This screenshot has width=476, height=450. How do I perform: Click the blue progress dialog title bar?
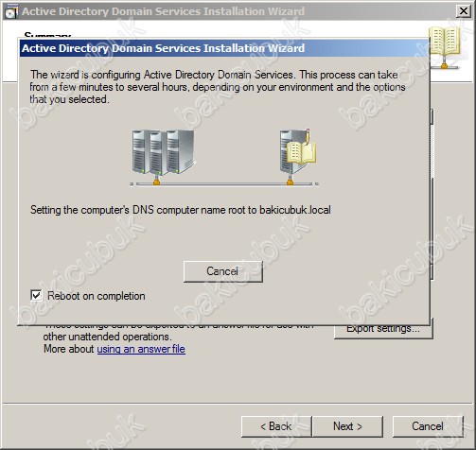pyautogui.click(x=224, y=48)
